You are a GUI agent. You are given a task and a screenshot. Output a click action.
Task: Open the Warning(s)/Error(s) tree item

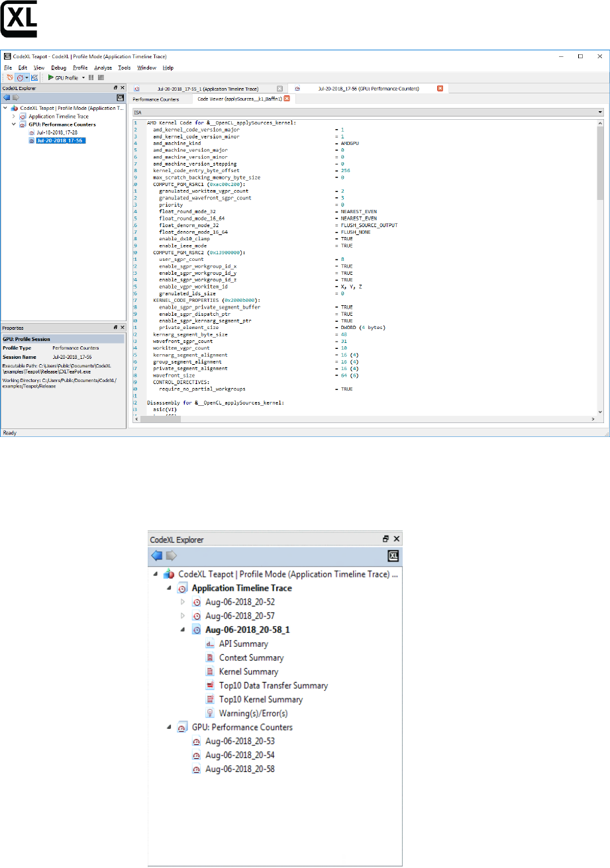pos(254,713)
